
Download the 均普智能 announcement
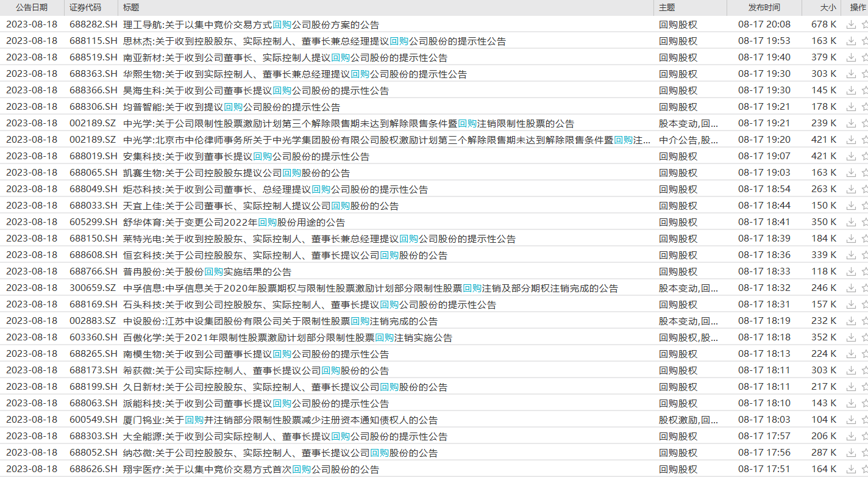tap(851, 107)
